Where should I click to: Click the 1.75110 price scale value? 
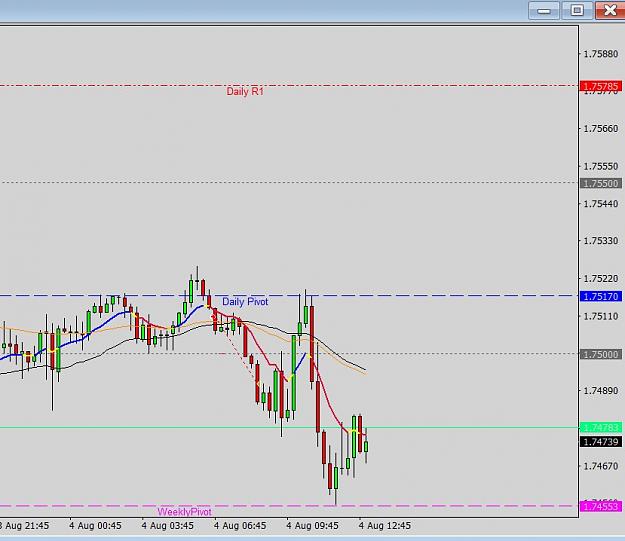click(x=601, y=316)
